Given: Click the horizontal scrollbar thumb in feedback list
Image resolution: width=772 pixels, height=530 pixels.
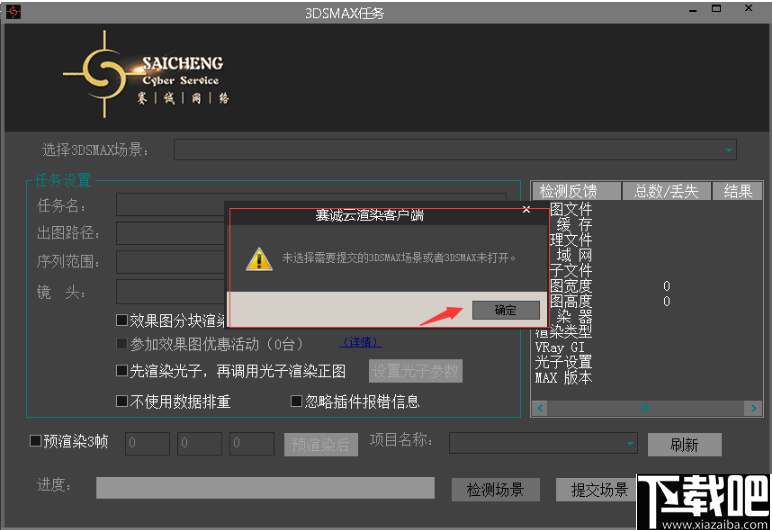Looking at the screenshot, I should 645,408.
